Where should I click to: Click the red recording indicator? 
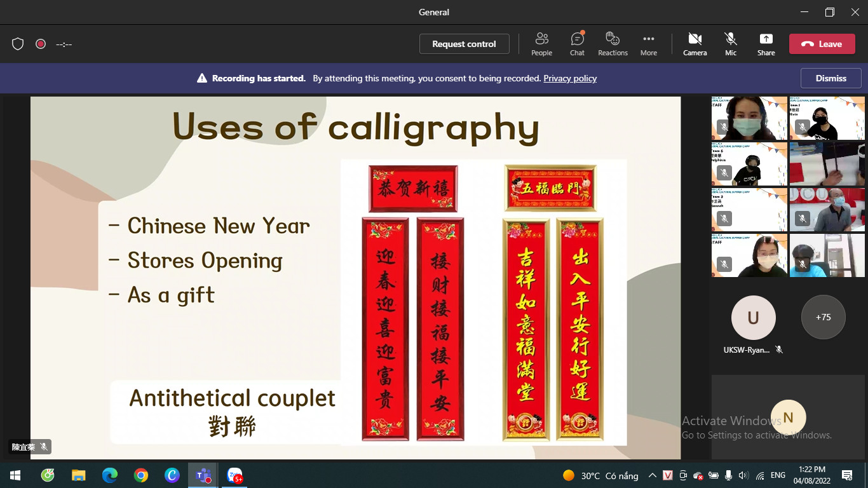[41, 44]
